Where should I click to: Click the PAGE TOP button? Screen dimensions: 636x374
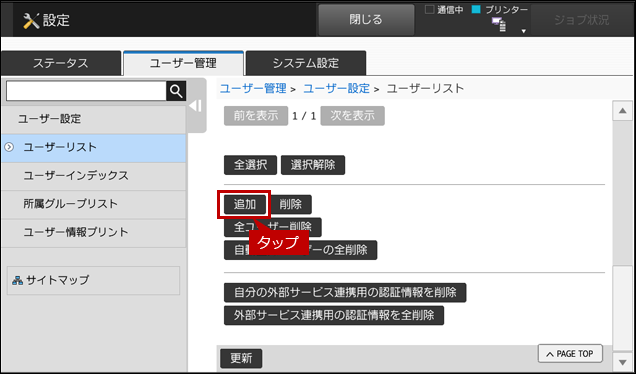(570, 354)
